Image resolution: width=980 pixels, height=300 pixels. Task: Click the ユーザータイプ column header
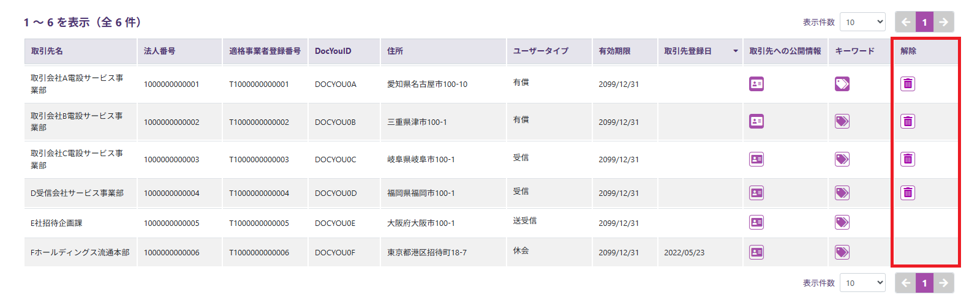point(541,51)
